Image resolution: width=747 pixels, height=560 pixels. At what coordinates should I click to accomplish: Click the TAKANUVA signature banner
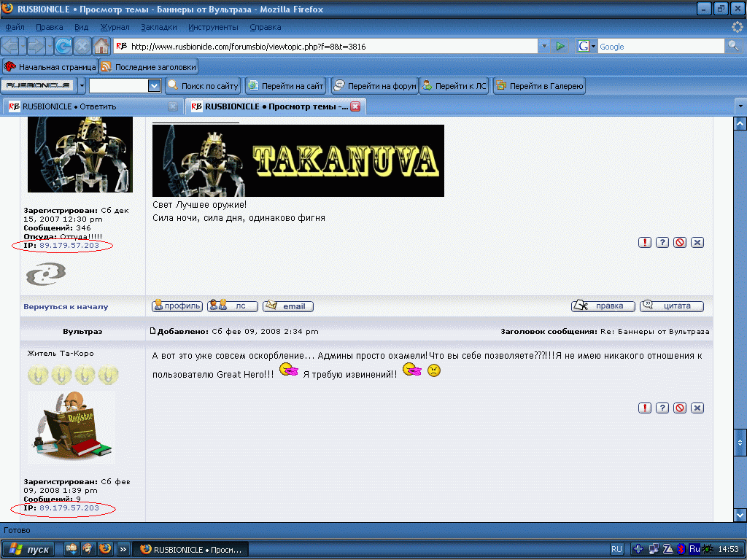(x=298, y=160)
